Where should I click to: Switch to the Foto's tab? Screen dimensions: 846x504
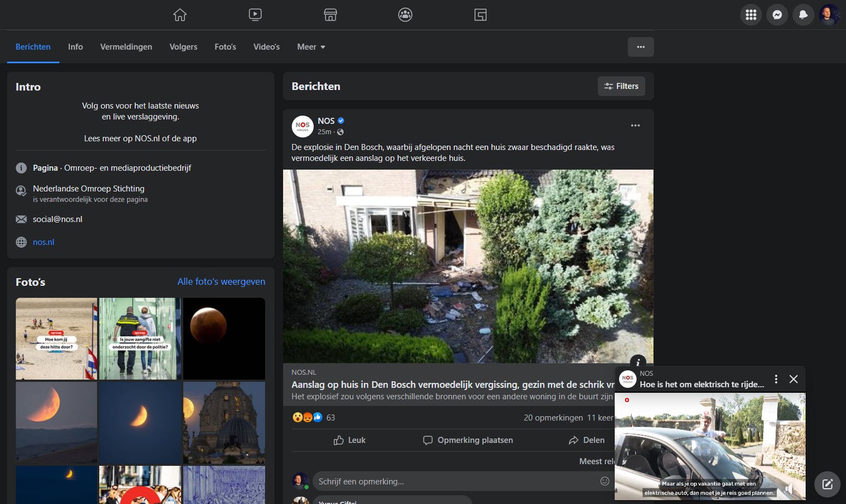225,47
